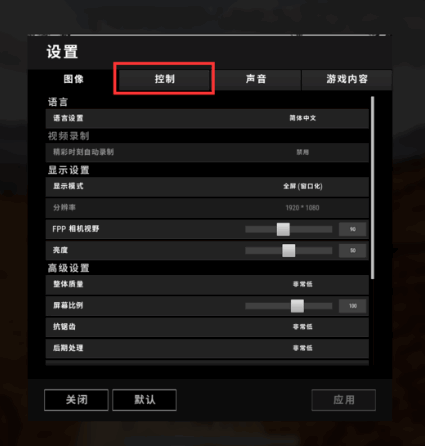Click the 关闭 button

[76, 400]
